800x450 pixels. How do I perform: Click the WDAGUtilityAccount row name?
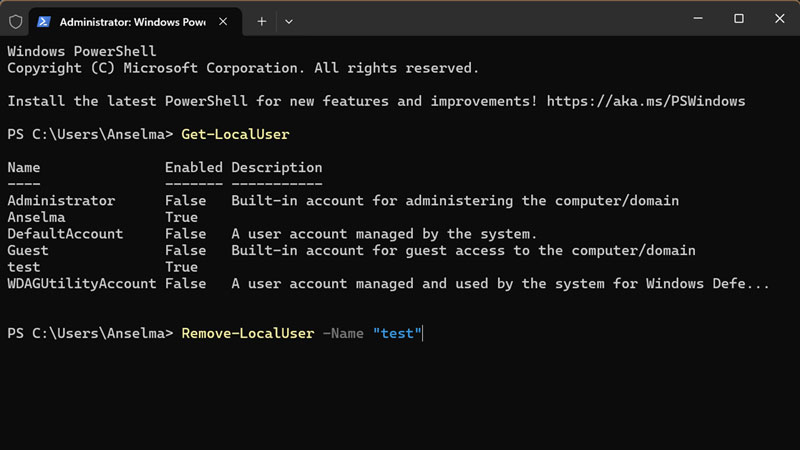pos(82,283)
